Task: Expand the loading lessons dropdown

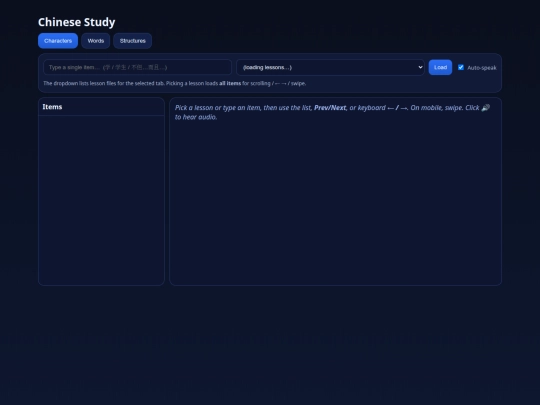Action: tap(330, 67)
